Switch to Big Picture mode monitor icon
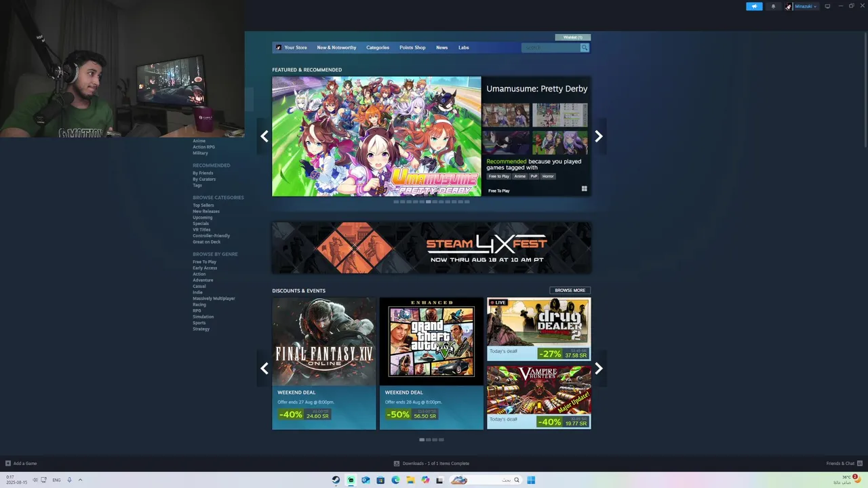The height and width of the screenshot is (488, 868). pyautogui.click(x=827, y=6)
